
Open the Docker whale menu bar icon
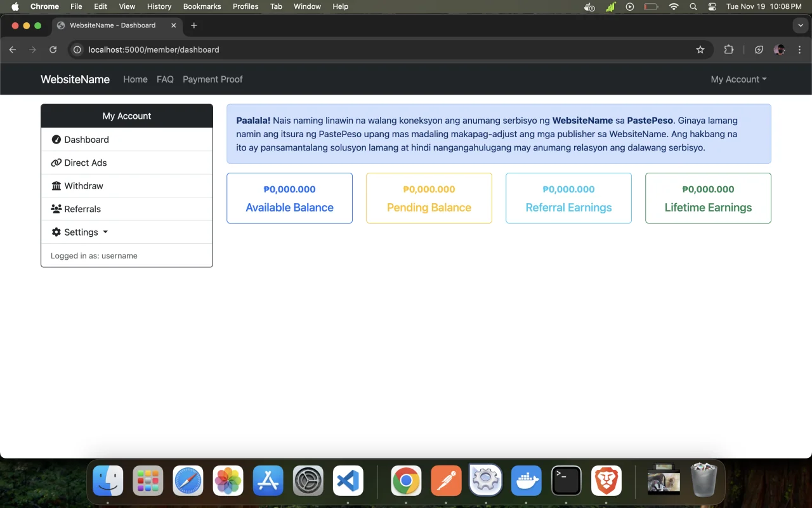point(589,6)
